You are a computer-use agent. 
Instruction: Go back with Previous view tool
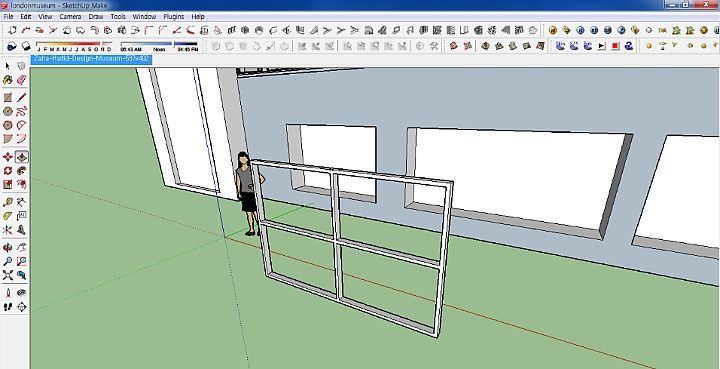22,275
